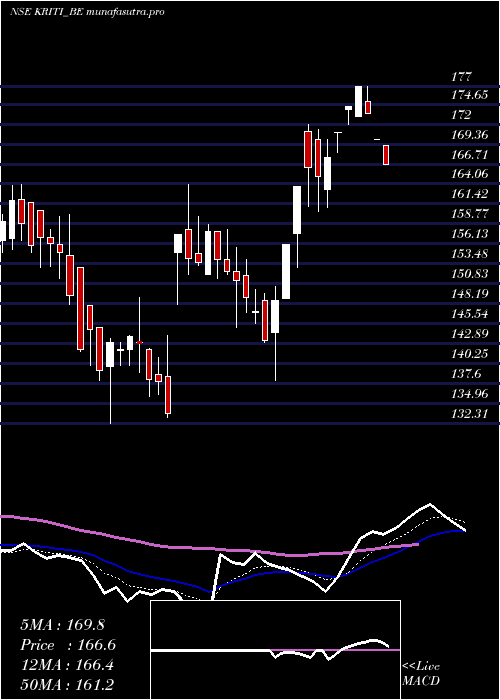Click the 132.31 price axis label
Viewport: 500px width, 700px height.
click(x=469, y=413)
